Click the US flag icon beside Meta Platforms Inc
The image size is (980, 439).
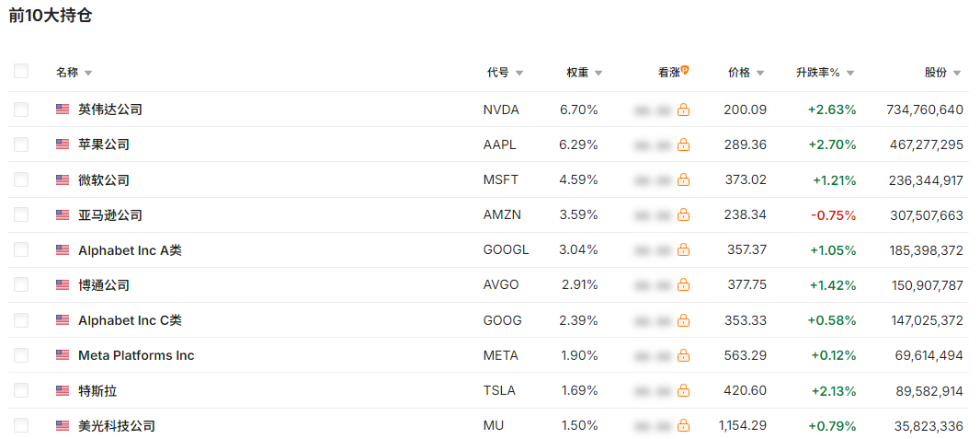(63, 355)
